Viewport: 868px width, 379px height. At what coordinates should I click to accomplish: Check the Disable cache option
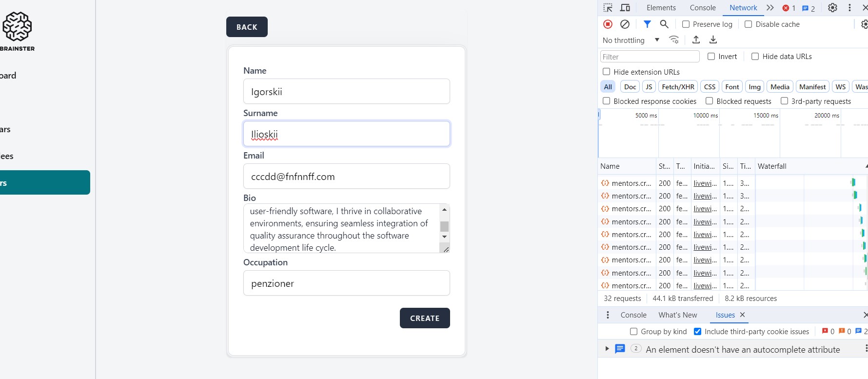(x=749, y=24)
